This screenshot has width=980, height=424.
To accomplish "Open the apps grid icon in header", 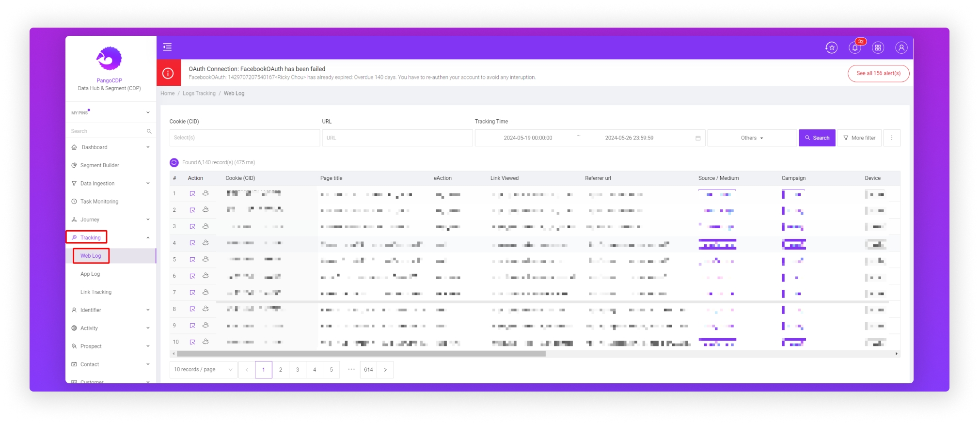I will (x=878, y=47).
